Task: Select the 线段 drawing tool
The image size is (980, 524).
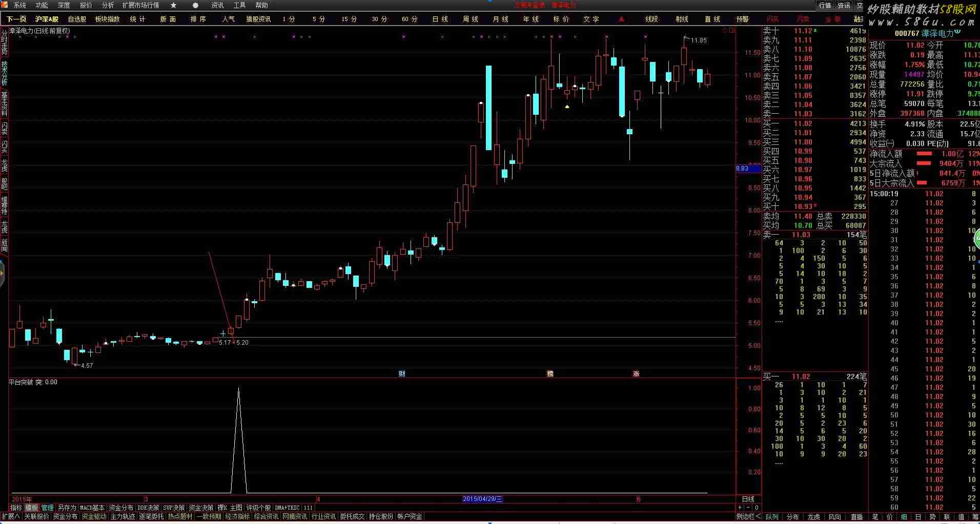Action: point(651,19)
